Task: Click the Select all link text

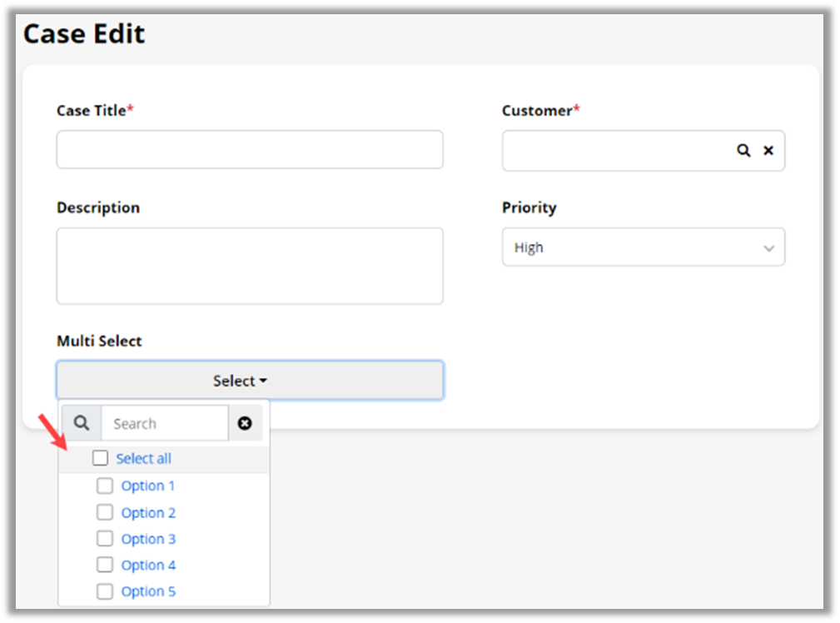Action: [x=143, y=458]
